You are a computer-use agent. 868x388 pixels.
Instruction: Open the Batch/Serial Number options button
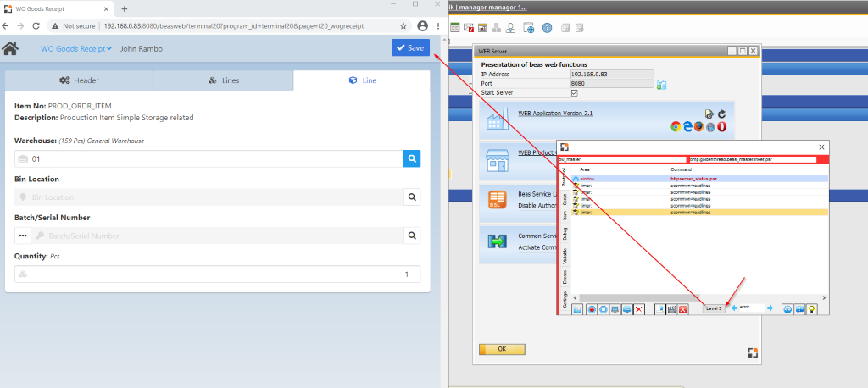pyautogui.click(x=23, y=236)
